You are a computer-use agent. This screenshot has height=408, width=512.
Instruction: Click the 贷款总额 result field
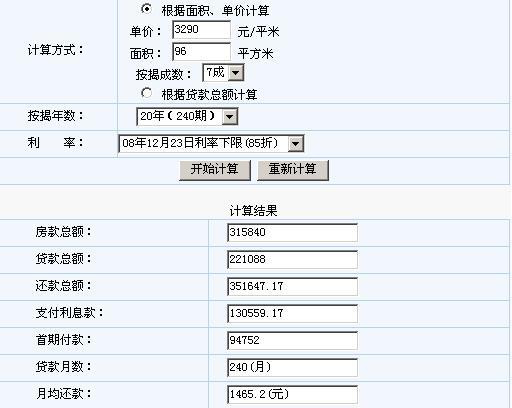pyautogui.click(x=292, y=259)
